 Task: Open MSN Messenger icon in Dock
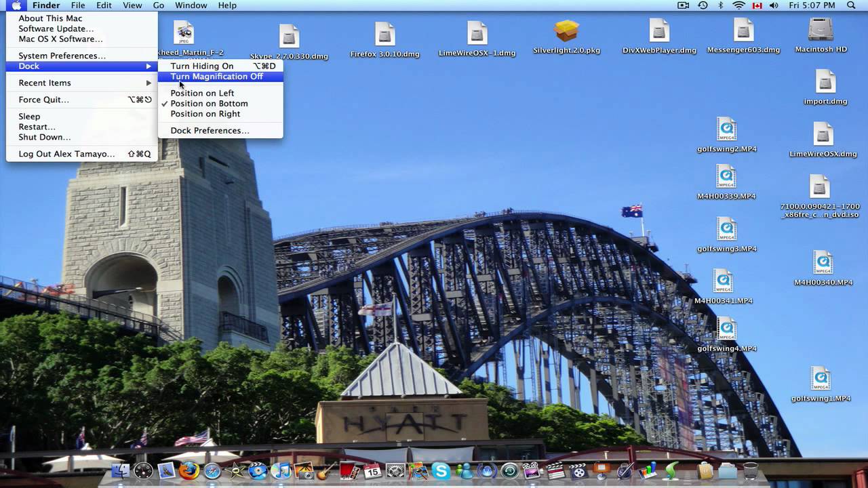pyautogui.click(x=465, y=470)
